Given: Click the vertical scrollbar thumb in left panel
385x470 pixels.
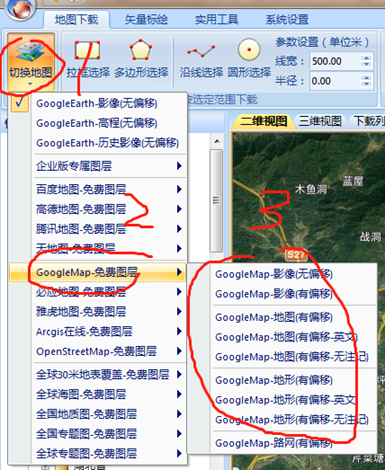Looking at the screenshot, I should click(x=216, y=201).
